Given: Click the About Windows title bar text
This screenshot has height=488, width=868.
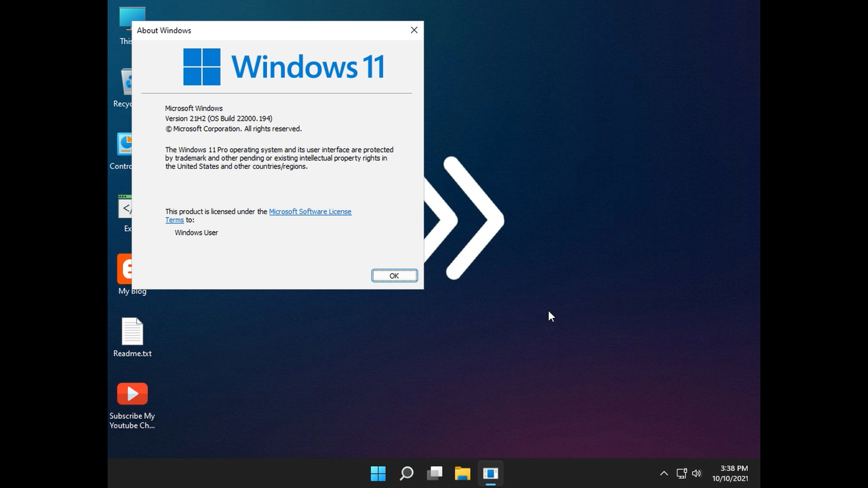Looking at the screenshot, I should coord(164,30).
